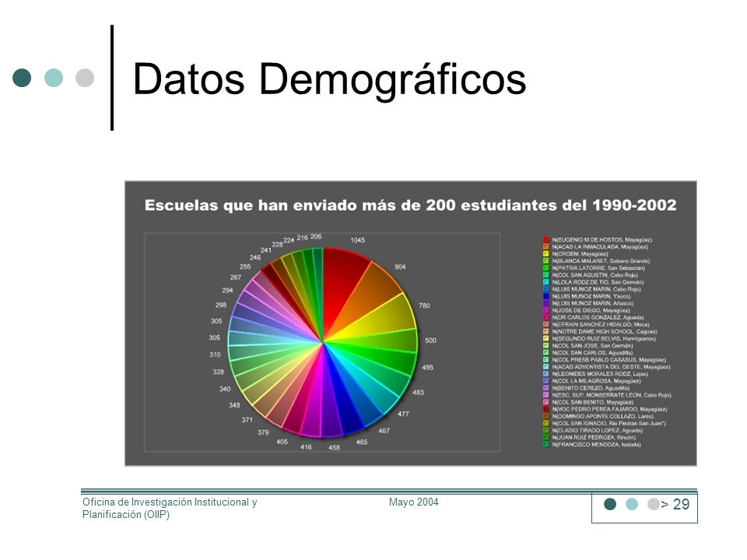This screenshot has height=560, width=747.
Task: Click the '379' pie value label
Action: pos(264,433)
